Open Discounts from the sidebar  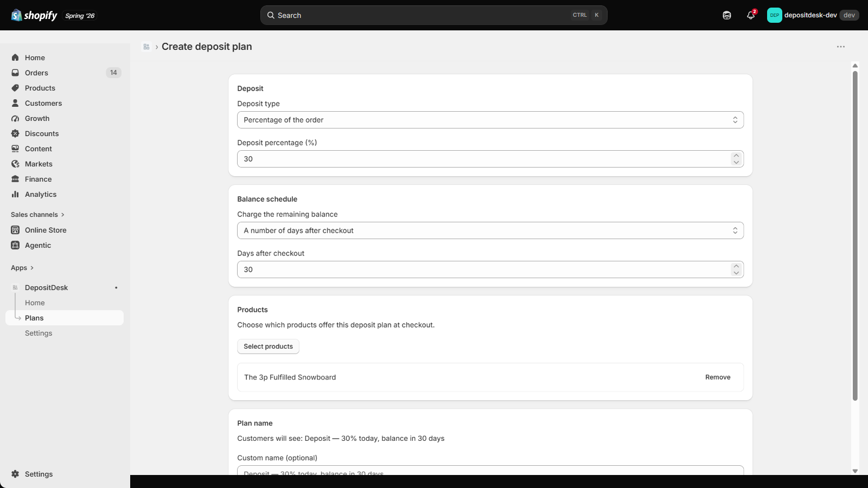pyautogui.click(x=42, y=133)
